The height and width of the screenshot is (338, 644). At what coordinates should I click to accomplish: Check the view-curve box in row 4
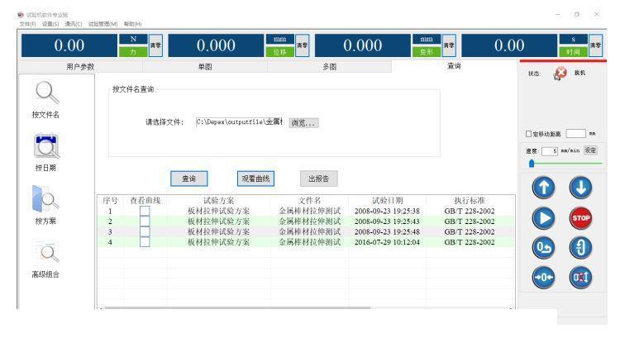(145, 242)
